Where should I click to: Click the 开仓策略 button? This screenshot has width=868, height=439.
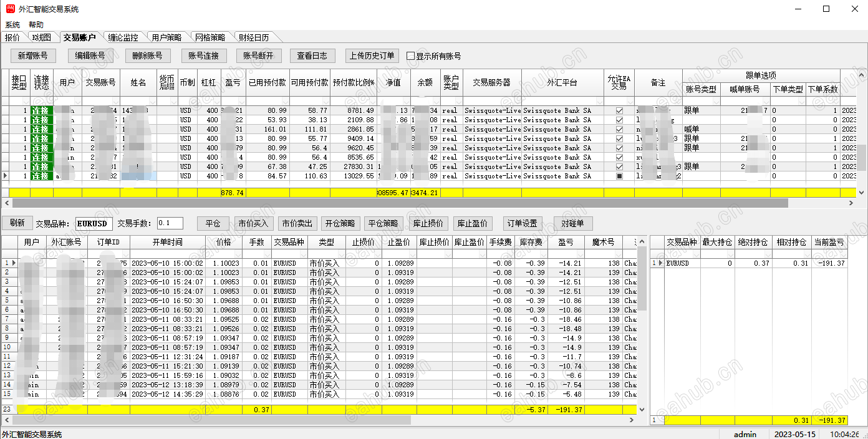point(340,223)
